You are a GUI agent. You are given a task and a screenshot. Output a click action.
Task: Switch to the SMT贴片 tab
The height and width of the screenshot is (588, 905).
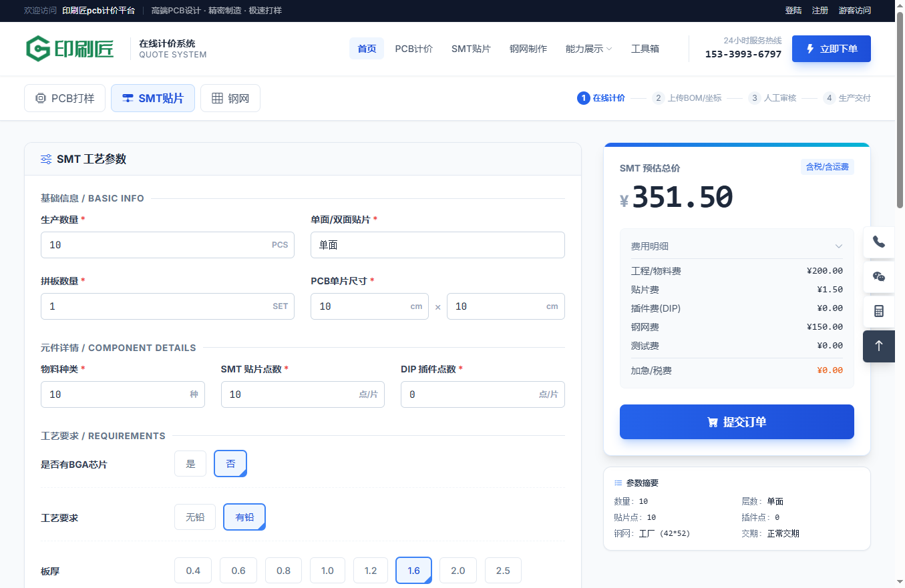coord(153,99)
